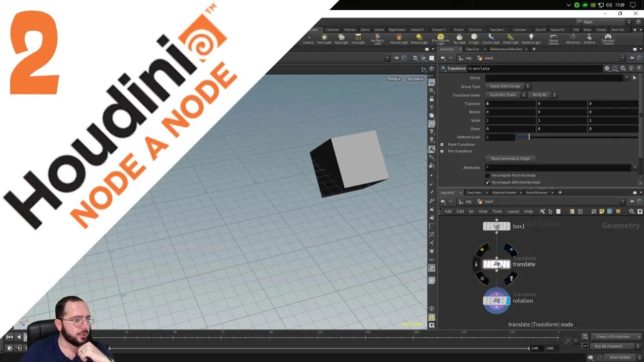
Task: Select the Geometry Light shelf tool
Action: pos(377,40)
